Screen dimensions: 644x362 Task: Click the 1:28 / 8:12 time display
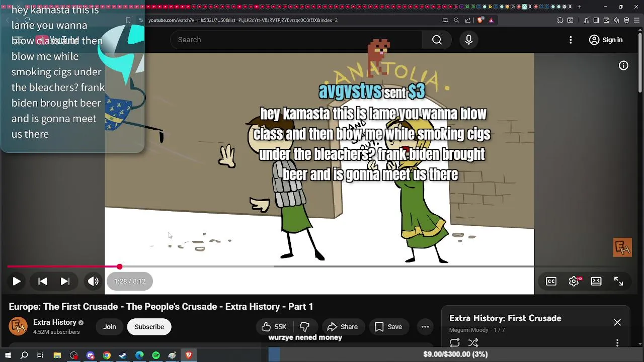coord(130,282)
